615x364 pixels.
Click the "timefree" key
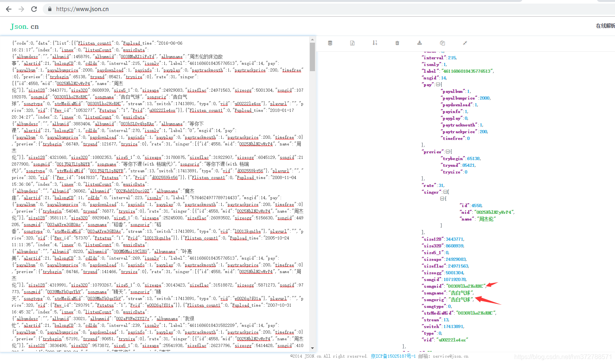point(453,138)
